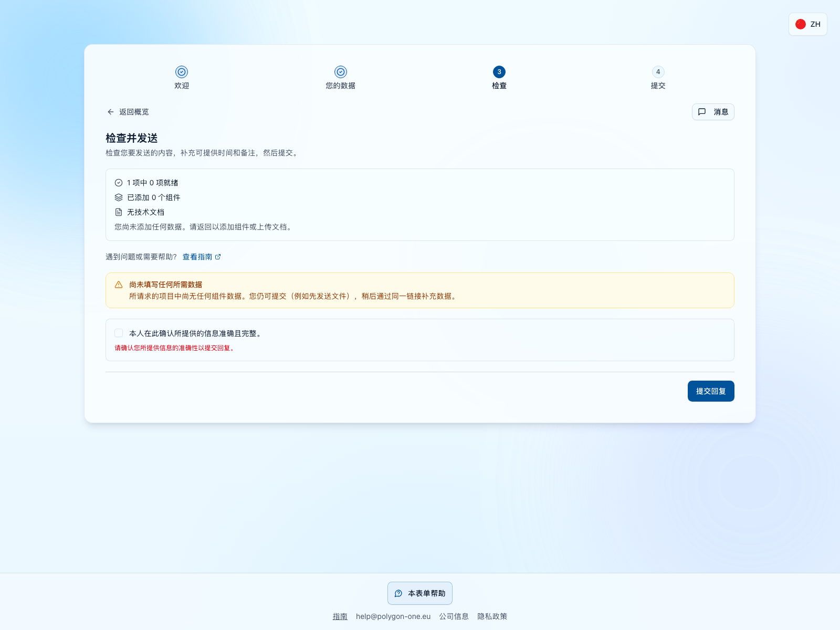Screen dimensions: 840x630
Task: Click the chat bubble icon in 消息 button
Action: click(702, 112)
